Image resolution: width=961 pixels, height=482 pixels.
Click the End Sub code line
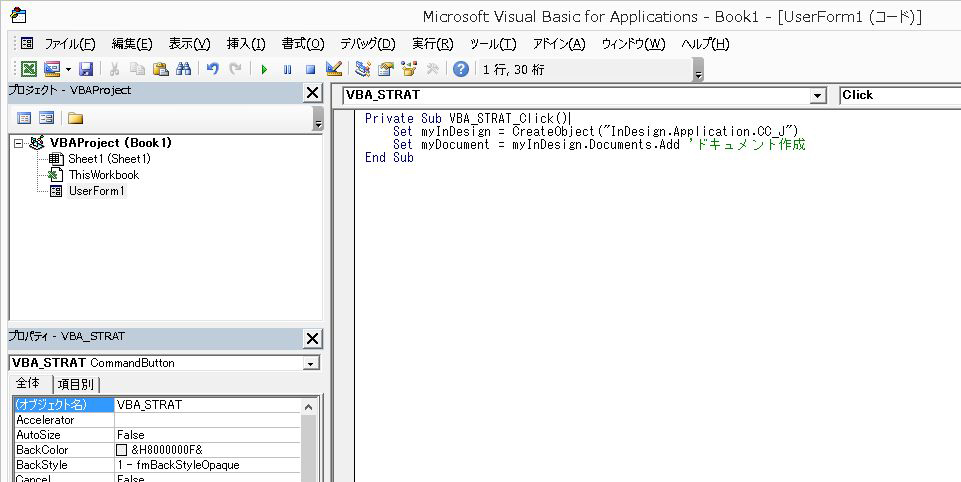coord(389,158)
